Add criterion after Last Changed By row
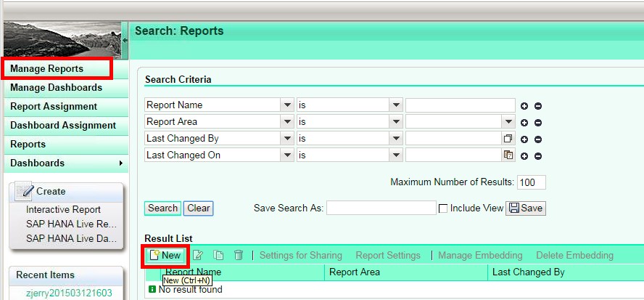The image size is (644, 300). point(524,139)
